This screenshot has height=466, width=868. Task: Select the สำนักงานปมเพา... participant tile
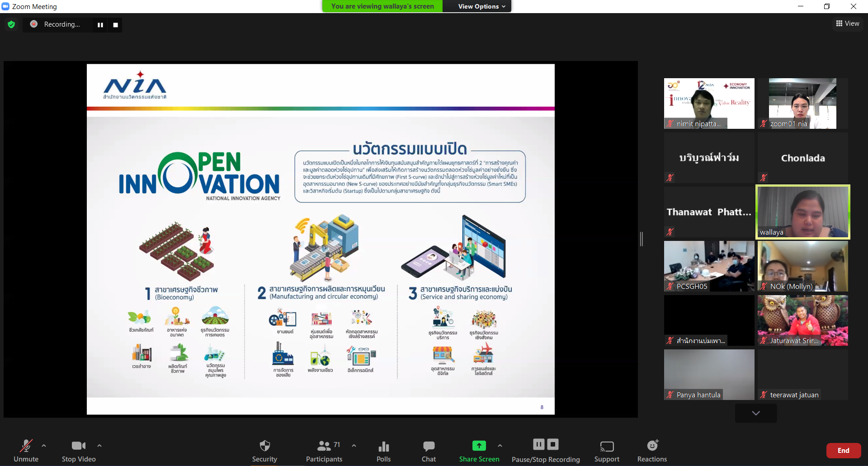[709, 320]
